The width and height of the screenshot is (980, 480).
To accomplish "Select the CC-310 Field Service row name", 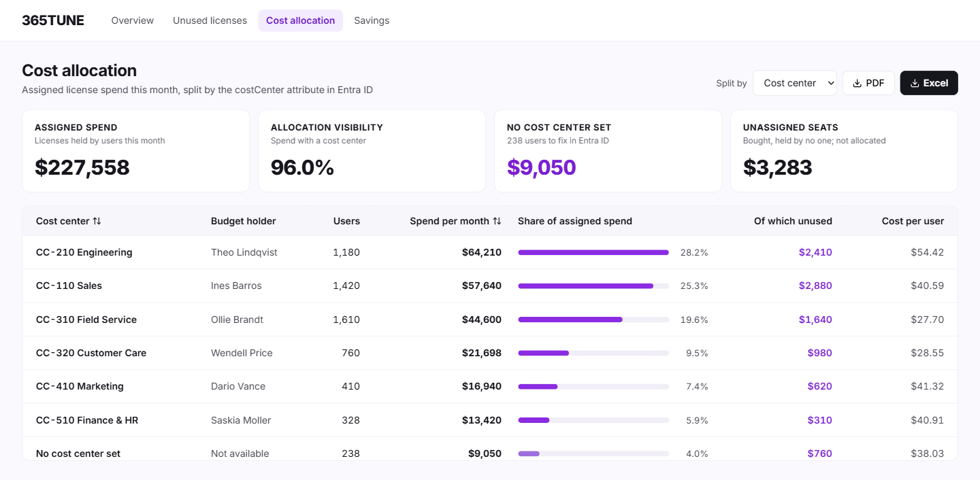I will (86, 320).
